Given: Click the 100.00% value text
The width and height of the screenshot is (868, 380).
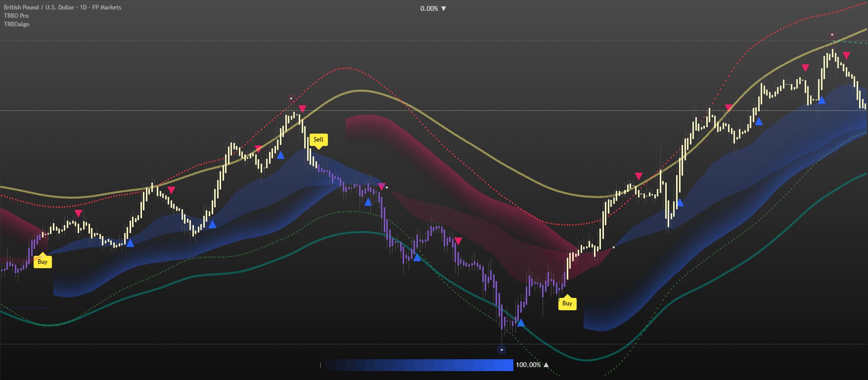Looking at the screenshot, I should click(x=528, y=365).
